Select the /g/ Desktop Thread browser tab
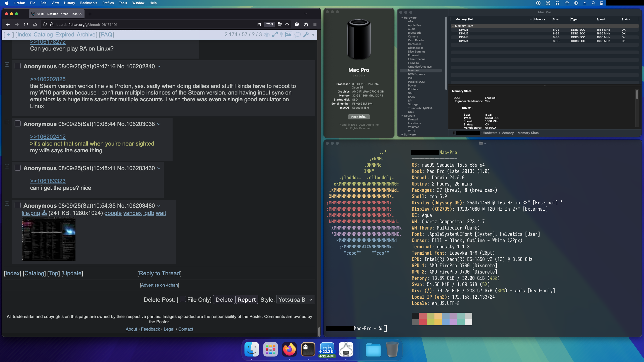The height and width of the screenshot is (362, 644). click(x=57, y=14)
